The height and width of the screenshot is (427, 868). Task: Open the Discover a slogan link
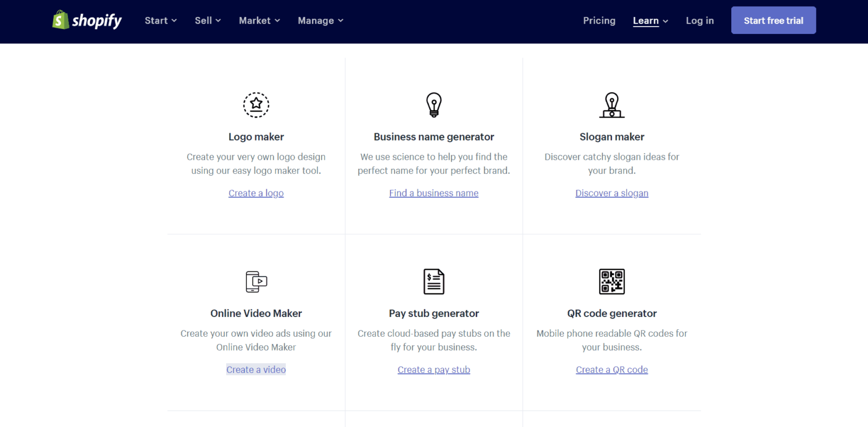(612, 193)
